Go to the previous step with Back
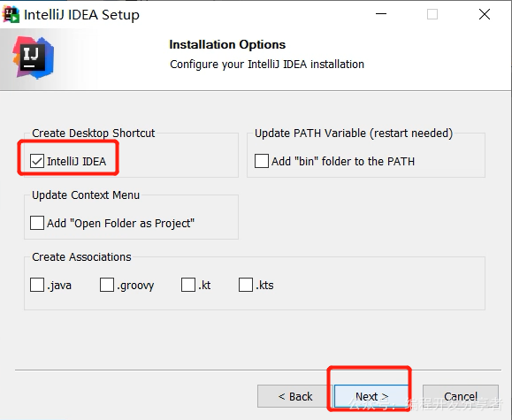This screenshot has width=512, height=420. coord(294,396)
